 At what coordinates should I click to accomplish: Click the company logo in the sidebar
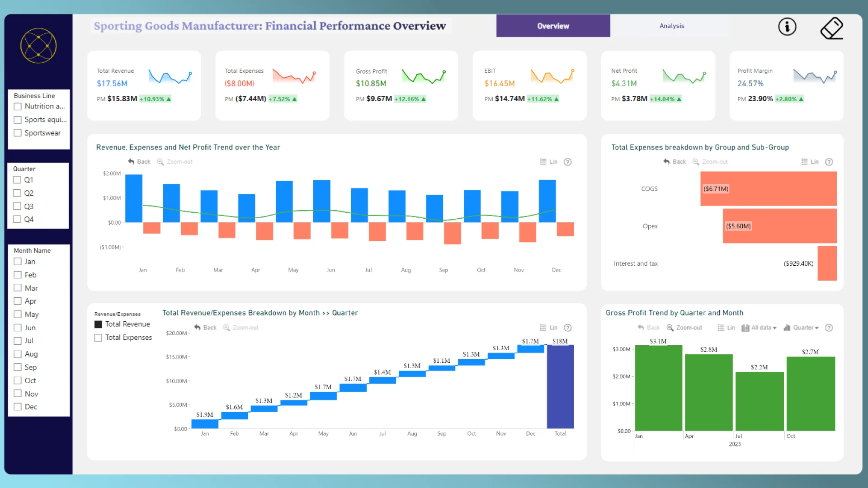(x=38, y=46)
